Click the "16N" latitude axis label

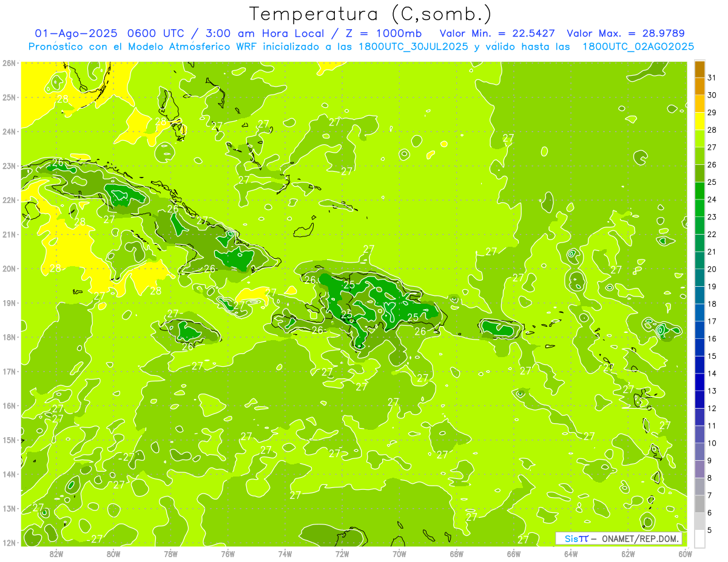pyautogui.click(x=9, y=406)
